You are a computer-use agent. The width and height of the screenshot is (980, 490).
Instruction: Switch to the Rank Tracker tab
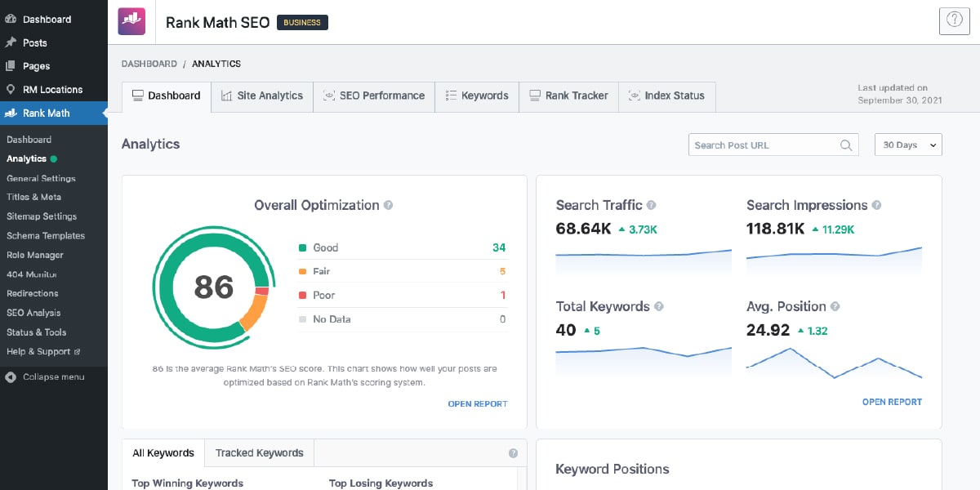(568, 96)
